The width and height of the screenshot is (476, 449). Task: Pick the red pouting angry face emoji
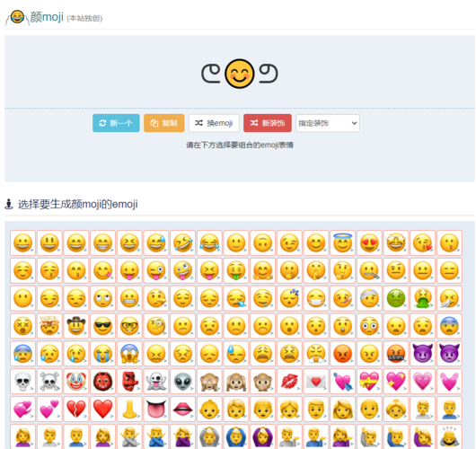click(x=343, y=354)
